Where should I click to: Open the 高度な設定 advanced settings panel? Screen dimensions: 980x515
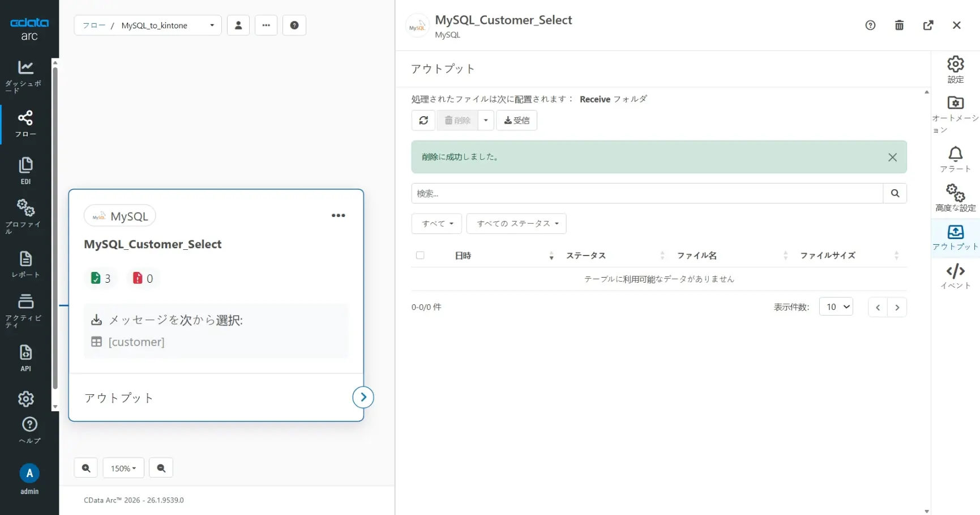955,197
